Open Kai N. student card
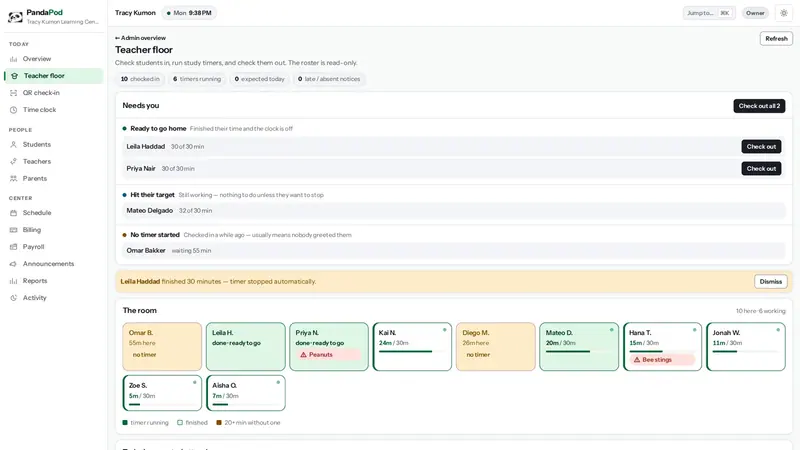Viewport: 800px width, 450px height. click(412, 346)
